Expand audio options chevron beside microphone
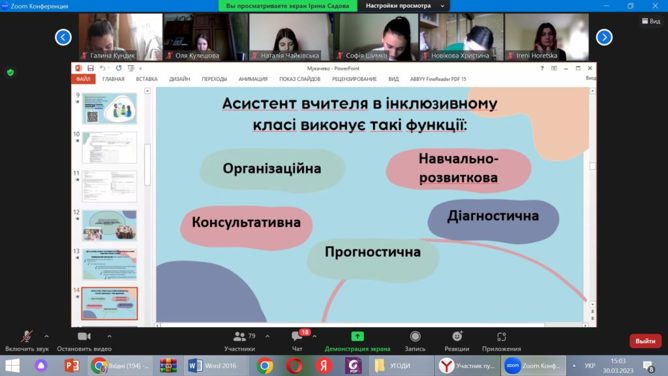 click(46, 336)
